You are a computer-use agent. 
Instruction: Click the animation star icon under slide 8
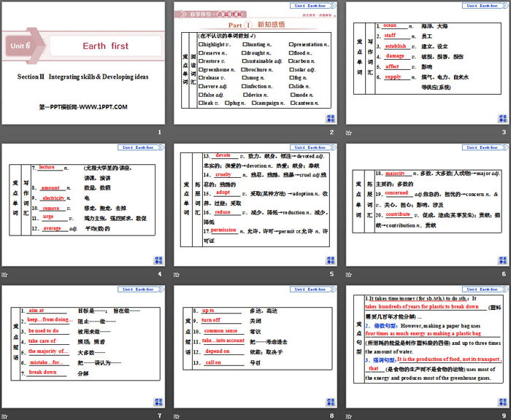(177, 415)
